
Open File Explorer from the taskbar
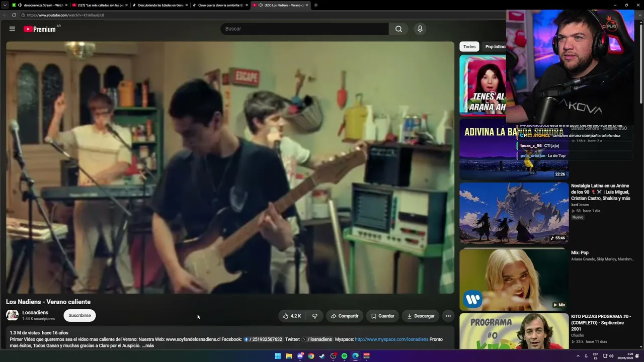click(289, 356)
